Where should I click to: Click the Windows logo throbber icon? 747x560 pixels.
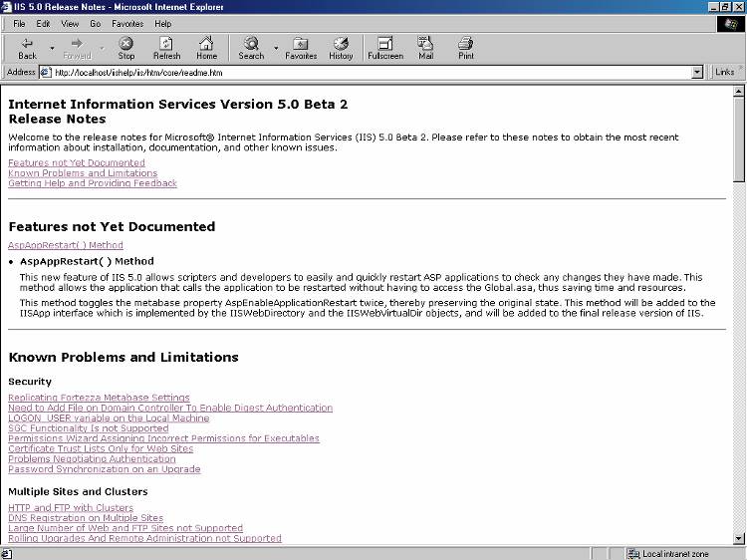tap(730, 24)
